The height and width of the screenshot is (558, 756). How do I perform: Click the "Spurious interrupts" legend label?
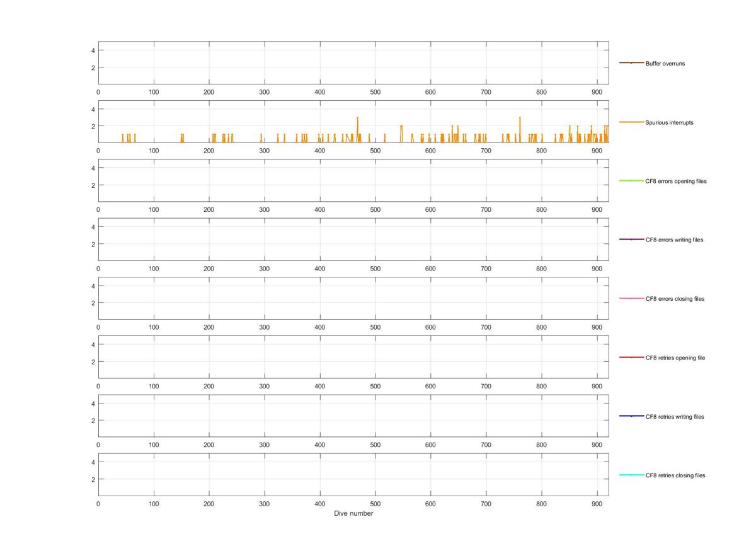tap(669, 122)
